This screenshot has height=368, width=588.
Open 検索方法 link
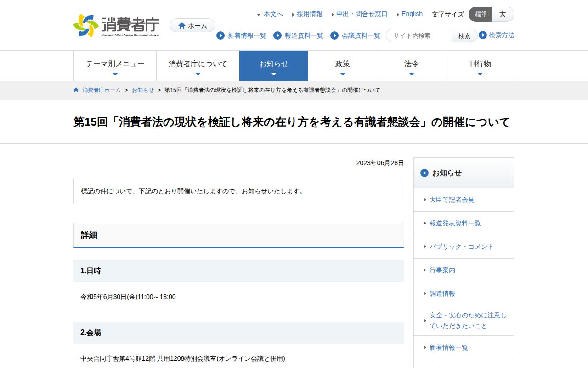[502, 35]
